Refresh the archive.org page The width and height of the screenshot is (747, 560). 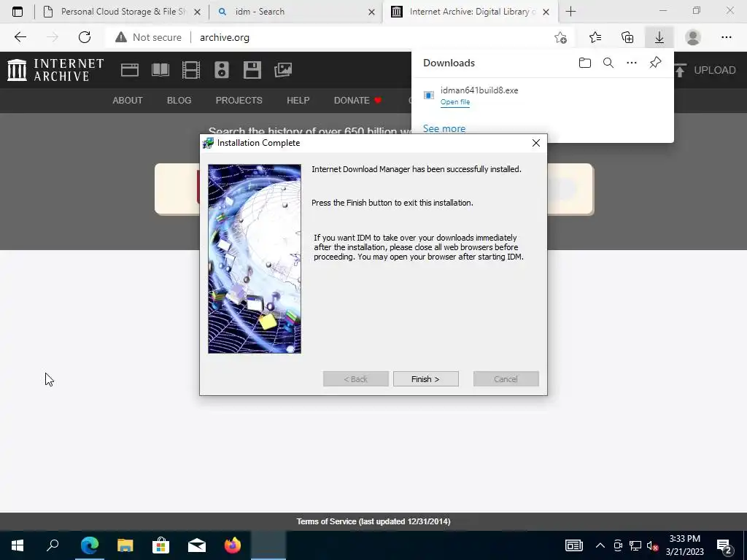[x=85, y=37]
